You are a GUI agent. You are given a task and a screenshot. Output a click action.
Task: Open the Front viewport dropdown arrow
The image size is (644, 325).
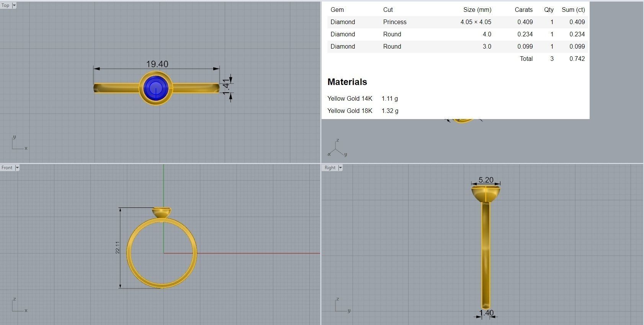click(x=17, y=168)
